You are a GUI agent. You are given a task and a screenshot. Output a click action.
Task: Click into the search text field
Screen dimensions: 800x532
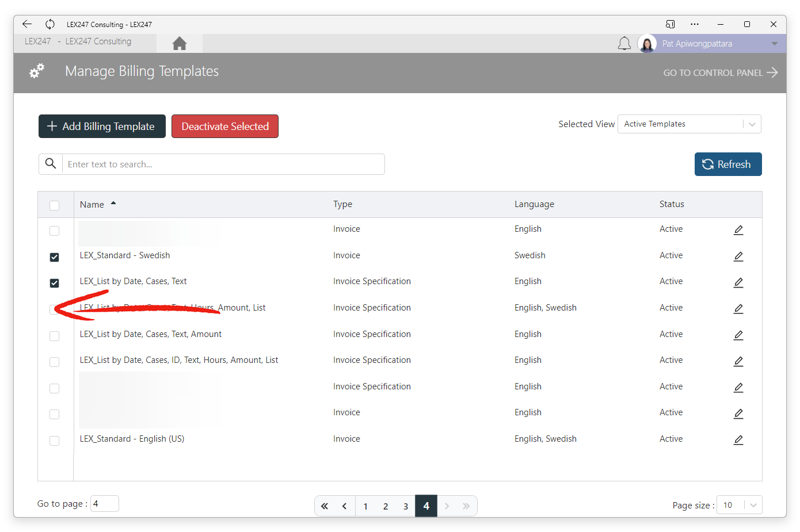coord(223,164)
